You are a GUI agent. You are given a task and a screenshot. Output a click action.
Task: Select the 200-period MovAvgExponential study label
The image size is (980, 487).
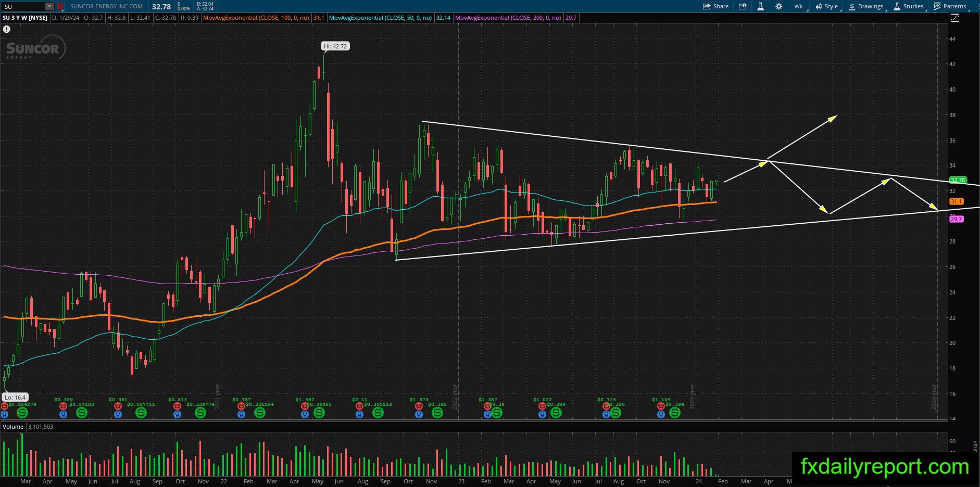click(x=508, y=18)
